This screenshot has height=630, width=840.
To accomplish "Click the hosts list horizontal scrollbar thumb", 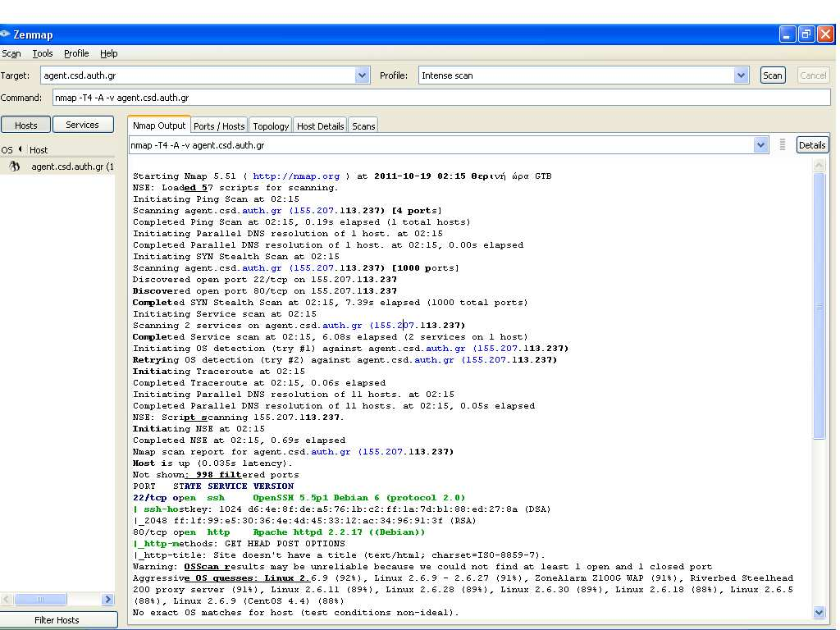I will (x=40, y=599).
